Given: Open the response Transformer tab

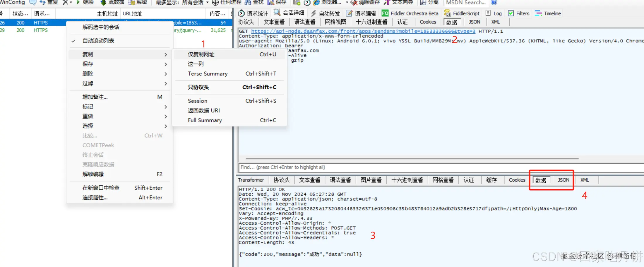Looking at the screenshot, I should (251, 180).
